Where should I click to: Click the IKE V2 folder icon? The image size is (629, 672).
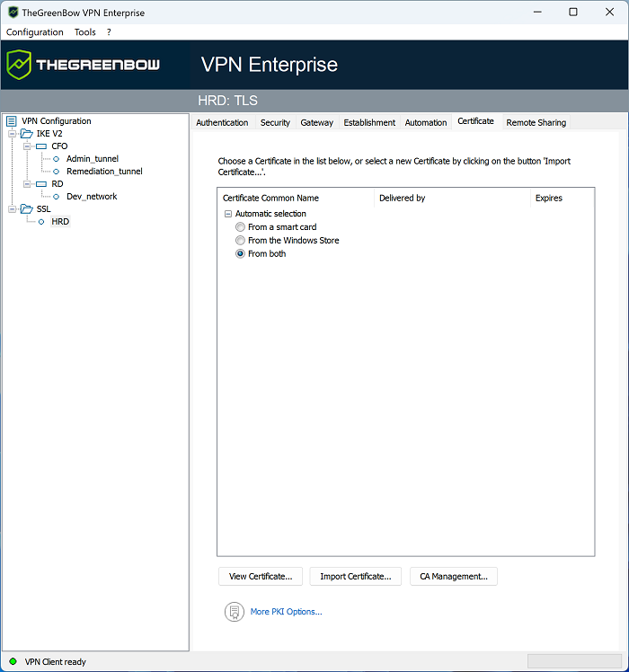[27, 134]
